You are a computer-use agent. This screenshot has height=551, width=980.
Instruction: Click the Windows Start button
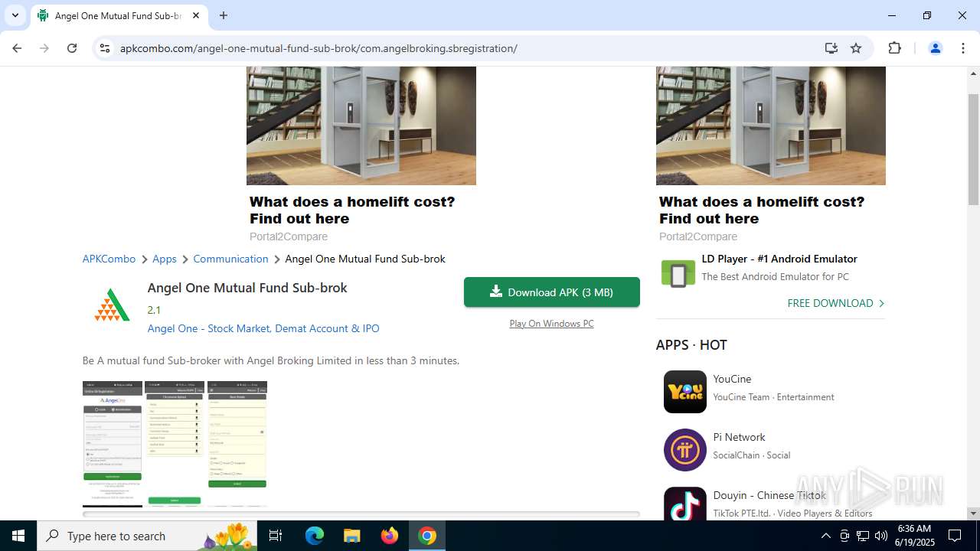pos(18,536)
